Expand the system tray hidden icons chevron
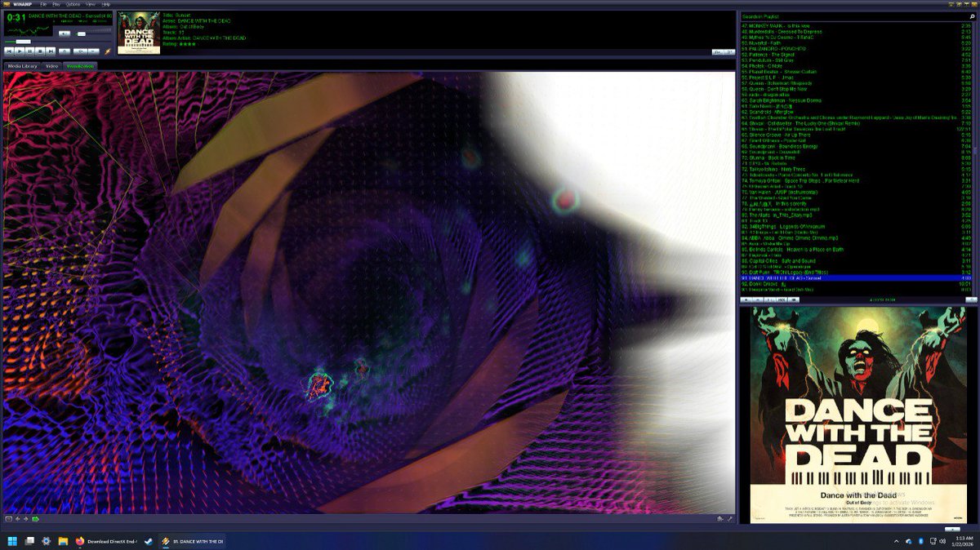 897,541
